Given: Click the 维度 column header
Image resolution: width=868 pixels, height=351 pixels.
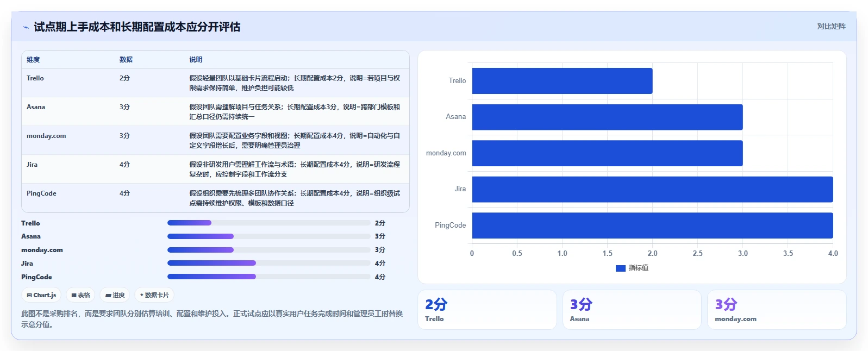Looking at the screenshot, I should click(x=33, y=60).
